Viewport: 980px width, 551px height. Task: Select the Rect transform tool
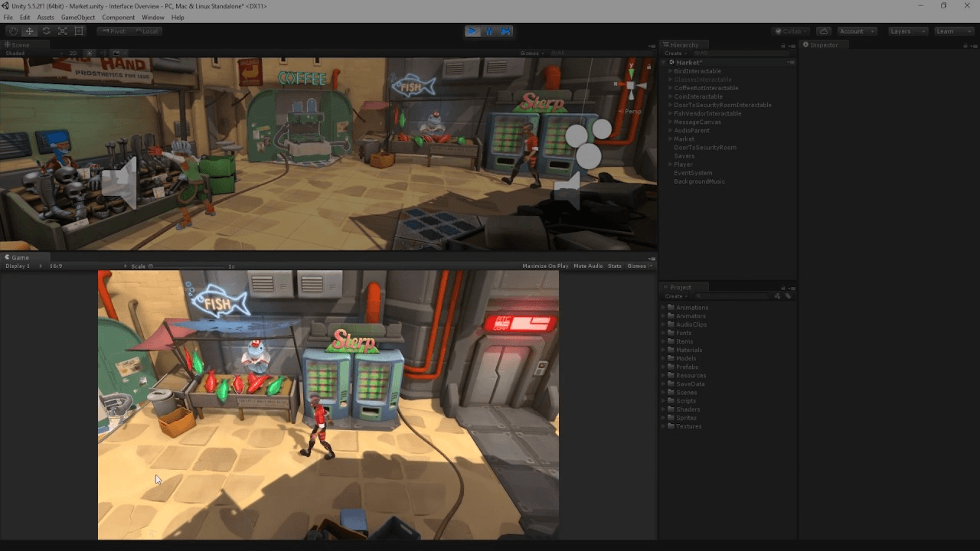pos(79,31)
